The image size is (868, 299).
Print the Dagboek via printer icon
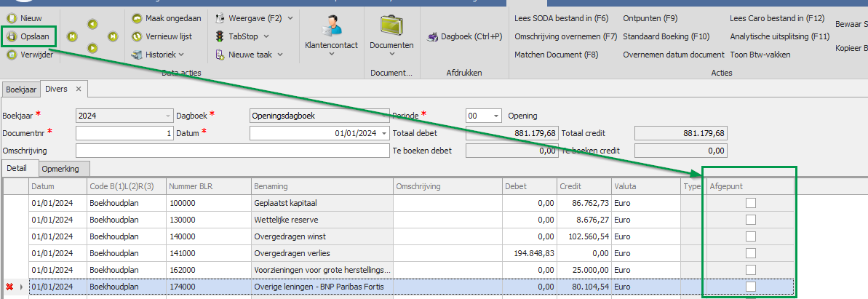pos(432,36)
